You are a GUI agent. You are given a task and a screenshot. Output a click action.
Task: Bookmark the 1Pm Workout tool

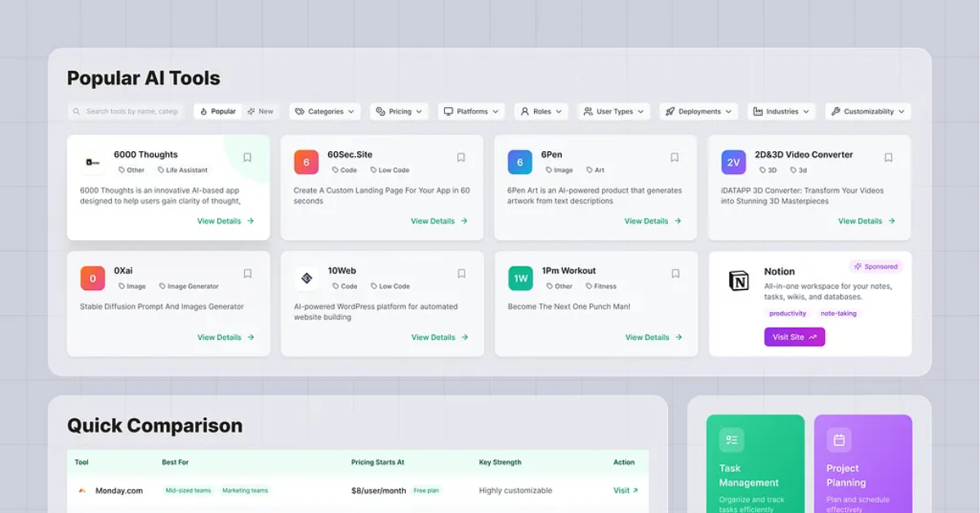point(675,274)
